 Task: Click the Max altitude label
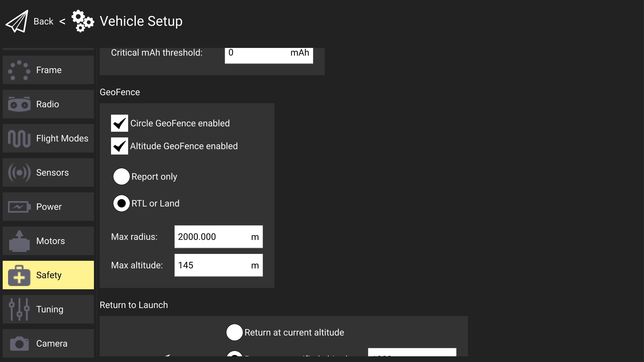(137, 265)
